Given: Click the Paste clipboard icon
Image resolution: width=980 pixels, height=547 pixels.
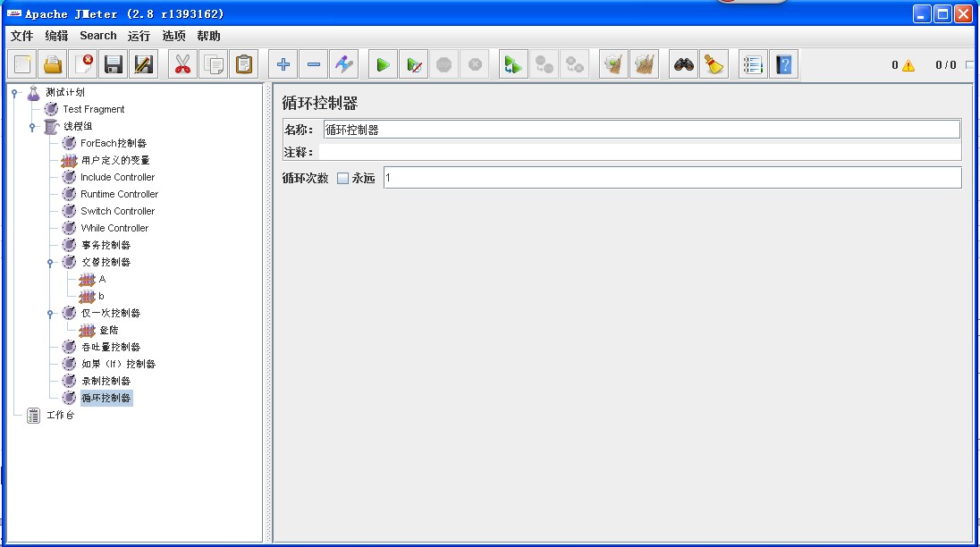Looking at the screenshot, I should [244, 64].
